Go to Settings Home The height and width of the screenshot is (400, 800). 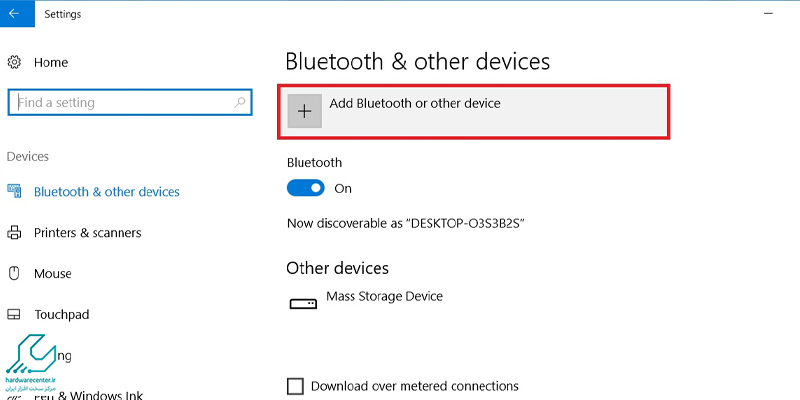coord(51,62)
